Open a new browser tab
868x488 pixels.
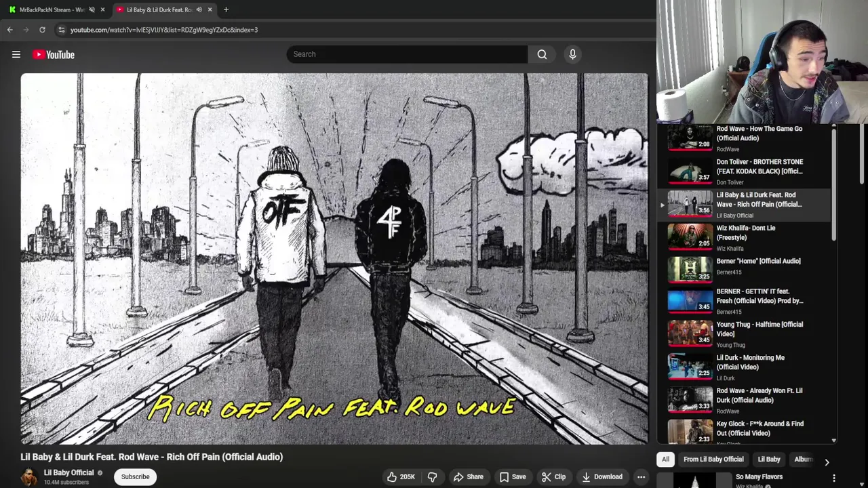[226, 9]
